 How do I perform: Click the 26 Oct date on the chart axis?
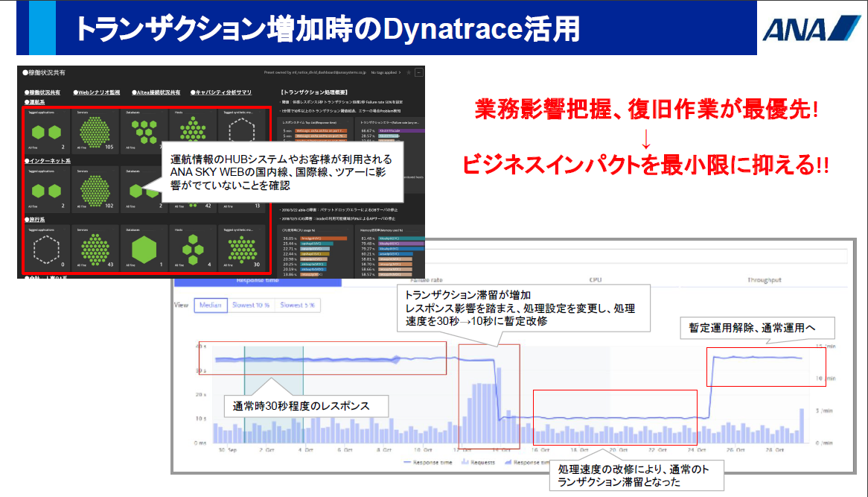[735, 450]
